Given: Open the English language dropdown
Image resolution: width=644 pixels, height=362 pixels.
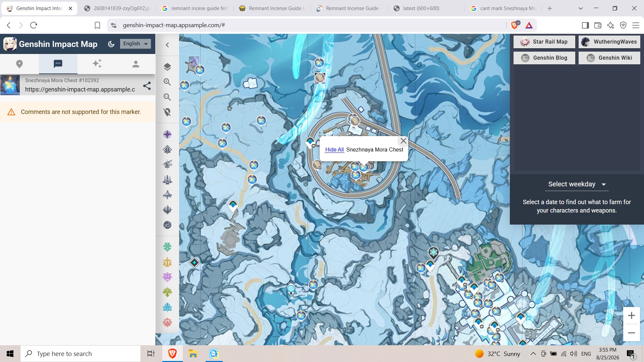Looking at the screenshot, I should (136, 44).
